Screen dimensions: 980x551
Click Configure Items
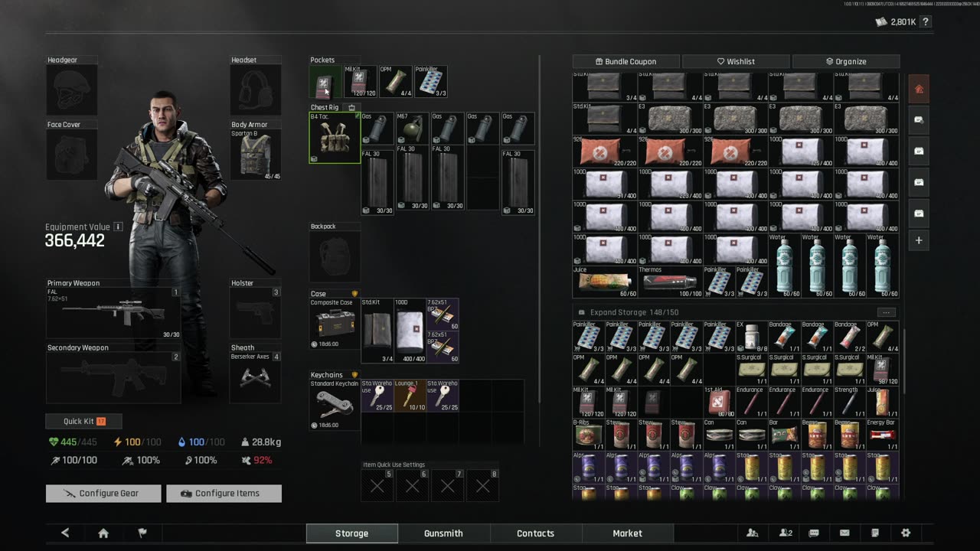[224, 494]
